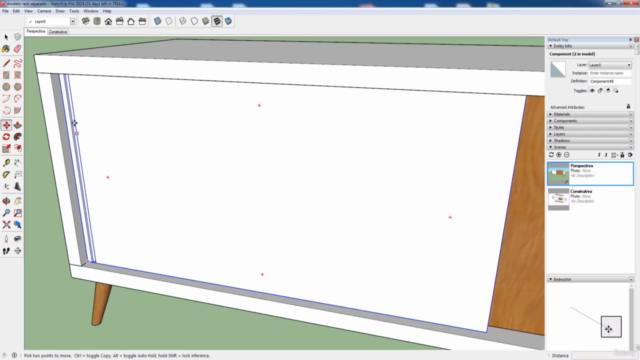This screenshot has height=360, width=640.
Task: Toggle Back Edges face style
Action: click(x=169, y=21)
